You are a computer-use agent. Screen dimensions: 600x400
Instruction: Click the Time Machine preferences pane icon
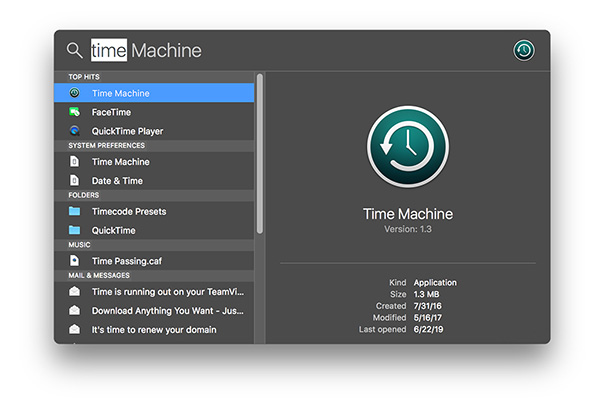click(x=74, y=162)
